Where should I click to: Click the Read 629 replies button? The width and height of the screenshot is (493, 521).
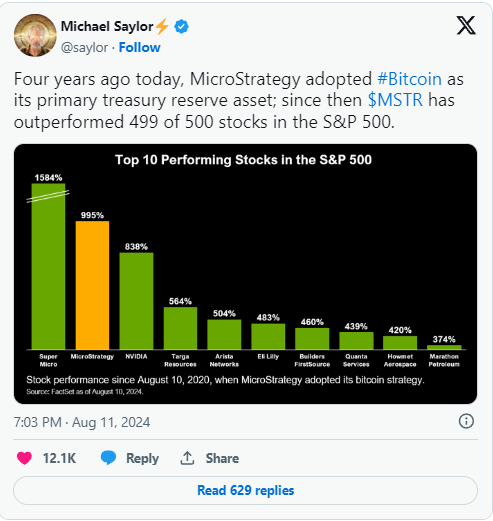(245, 490)
